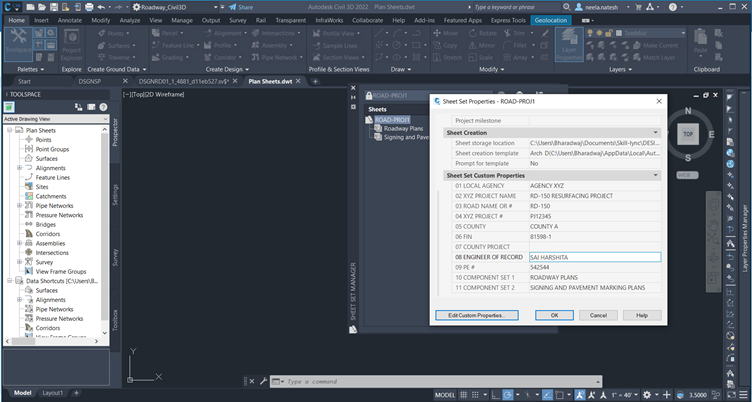The image size is (752, 402).
Task: Click the TextMisc layer color swatch
Action: (619, 33)
